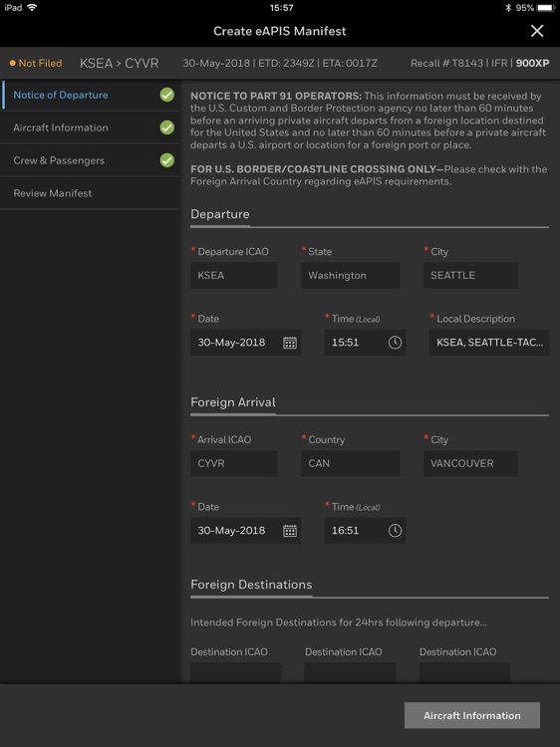Open the Departure time clock picker
Image resolution: width=560 pixels, height=747 pixels.
point(395,343)
